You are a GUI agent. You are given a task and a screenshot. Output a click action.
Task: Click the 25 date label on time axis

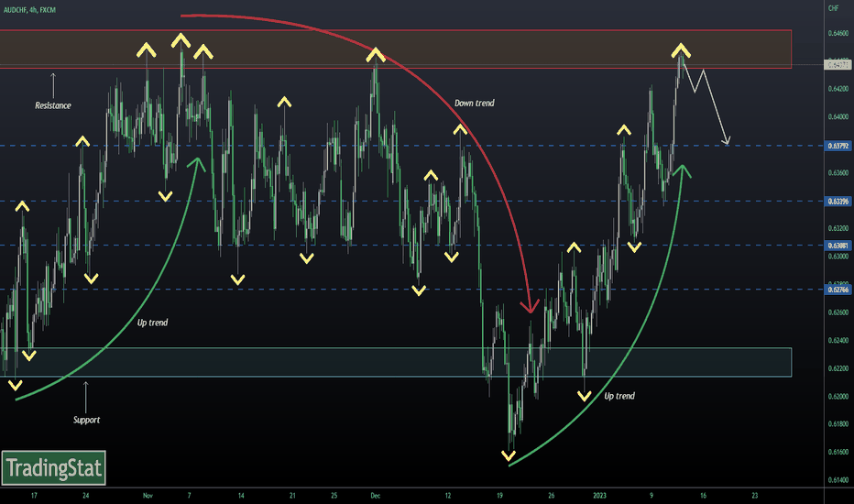click(334, 496)
